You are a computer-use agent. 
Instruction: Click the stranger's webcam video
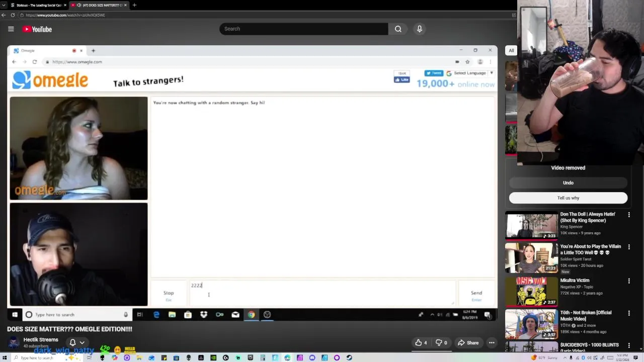(78, 148)
